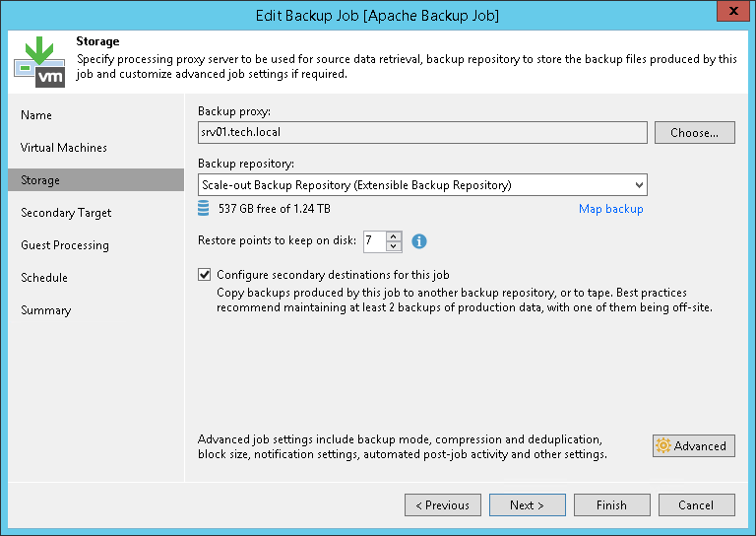Go to the Name step
The width and height of the screenshot is (756, 536).
pos(36,115)
